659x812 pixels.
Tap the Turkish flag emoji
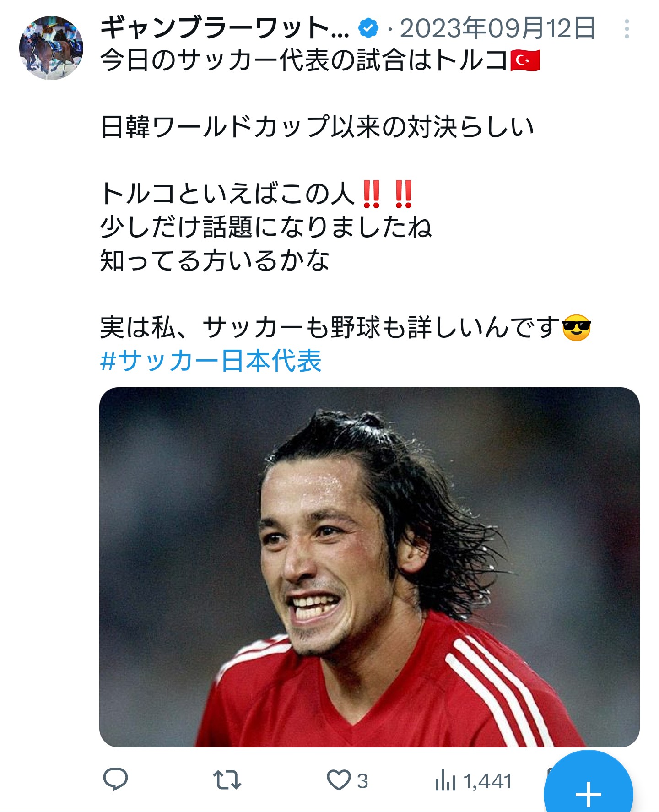(x=525, y=61)
